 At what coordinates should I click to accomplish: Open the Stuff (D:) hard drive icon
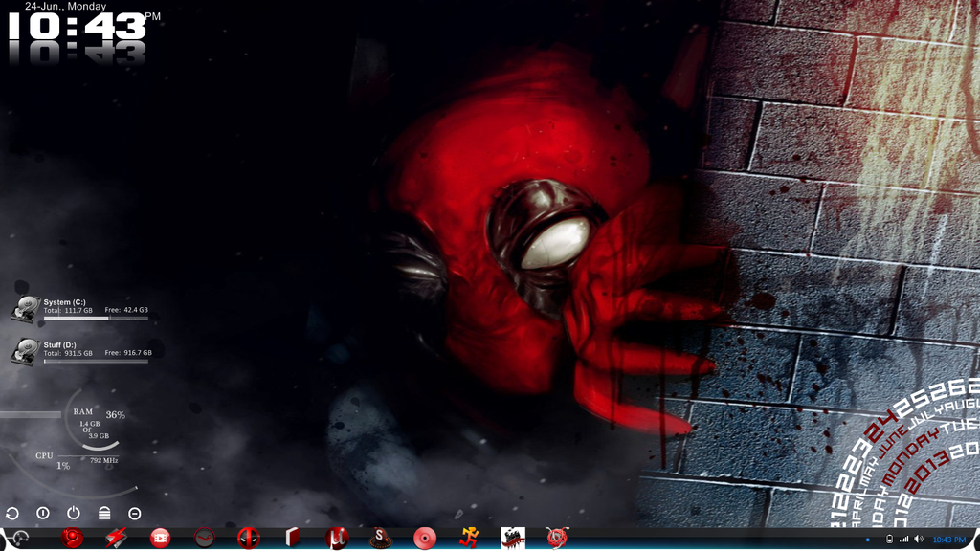click(25, 352)
